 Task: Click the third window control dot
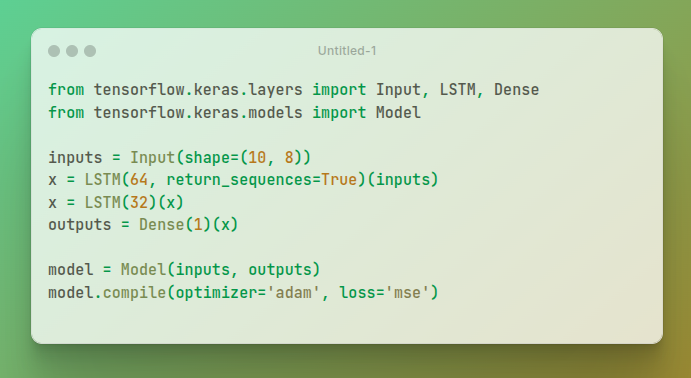coord(90,51)
